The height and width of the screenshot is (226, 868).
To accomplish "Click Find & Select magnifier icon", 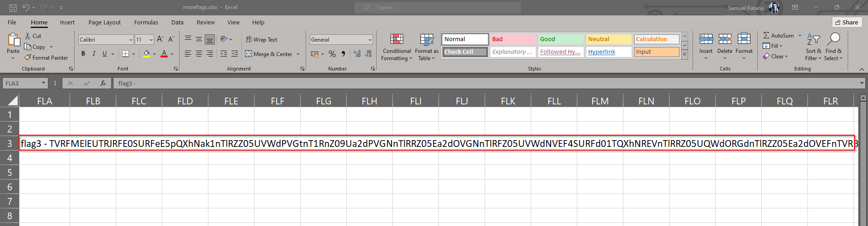I will click(834, 39).
